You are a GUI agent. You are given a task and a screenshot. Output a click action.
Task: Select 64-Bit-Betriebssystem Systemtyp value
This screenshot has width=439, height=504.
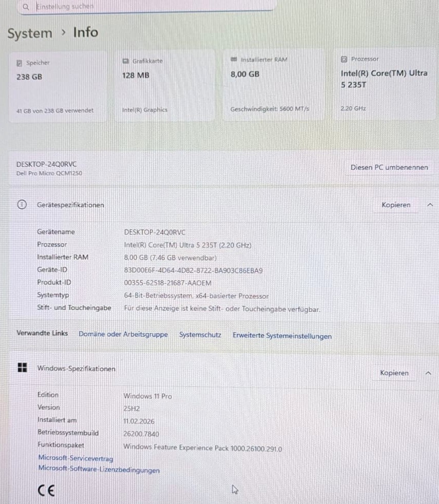click(x=196, y=296)
